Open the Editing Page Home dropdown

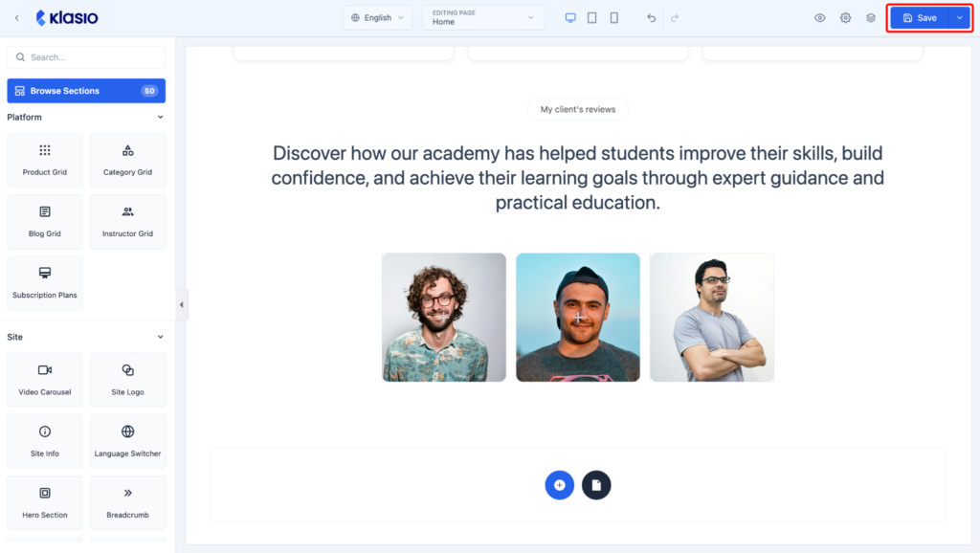[483, 18]
